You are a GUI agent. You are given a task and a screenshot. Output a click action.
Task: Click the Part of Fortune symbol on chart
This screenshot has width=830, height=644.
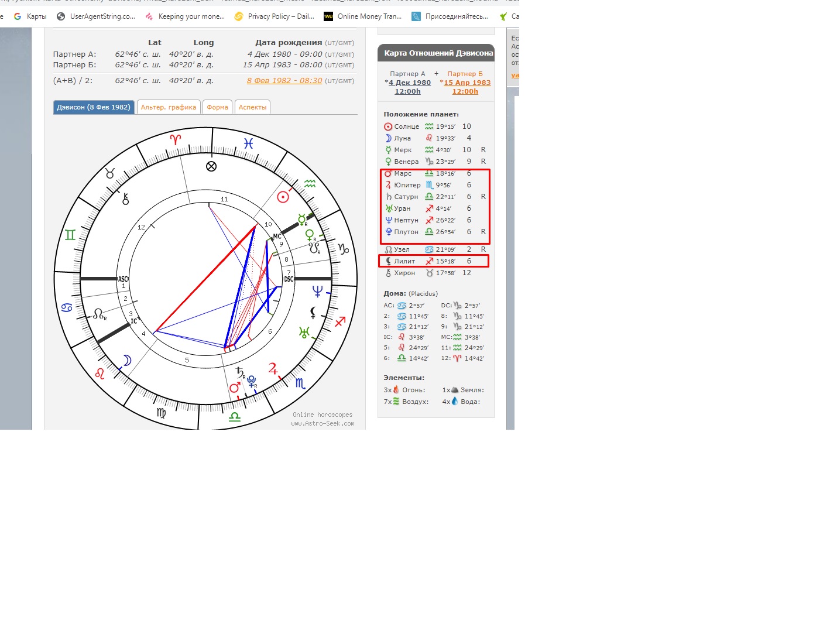click(211, 166)
